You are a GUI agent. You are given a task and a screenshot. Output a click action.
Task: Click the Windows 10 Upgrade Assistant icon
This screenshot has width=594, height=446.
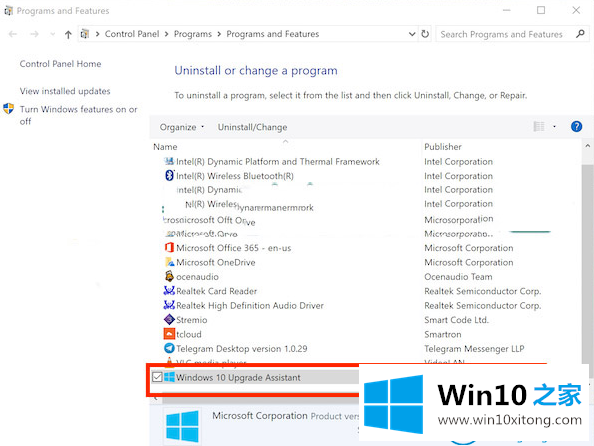[x=169, y=377]
